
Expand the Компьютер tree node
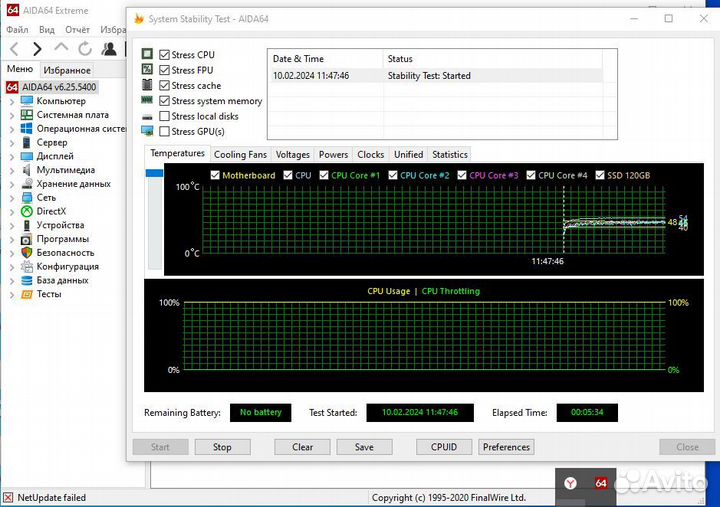pyautogui.click(x=12, y=101)
